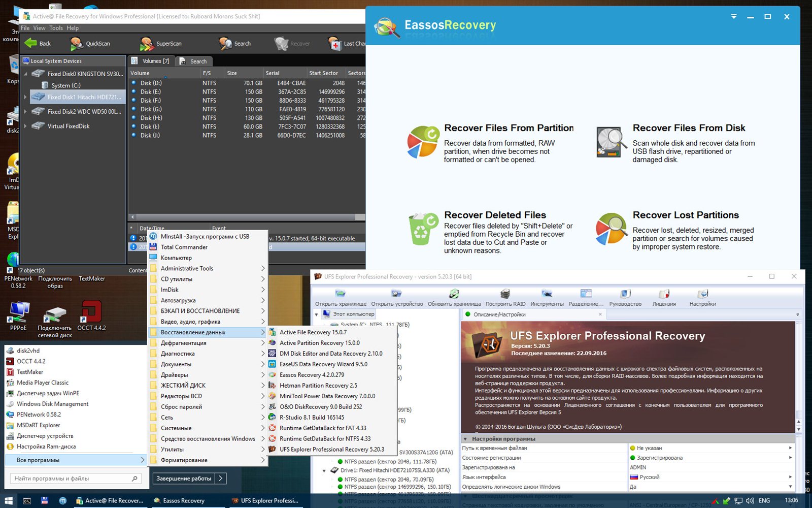Click the Back arrow in Active File Recovery
This screenshot has height=508, width=812.
[x=31, y=44]
